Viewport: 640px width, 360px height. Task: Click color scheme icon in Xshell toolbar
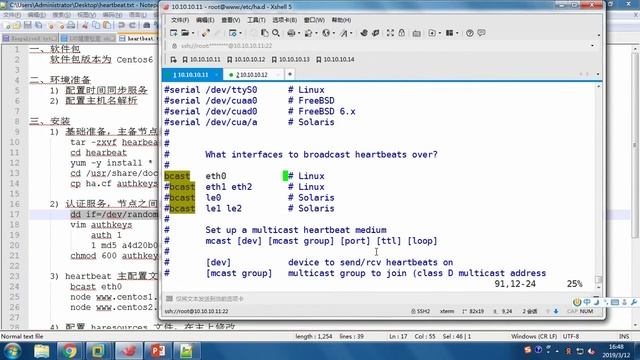(309, 33)
